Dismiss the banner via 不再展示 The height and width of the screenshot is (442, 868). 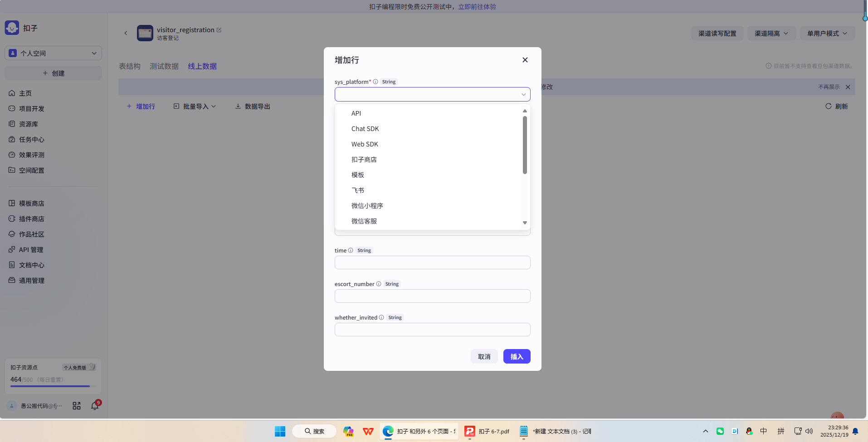tap(828, 87)
